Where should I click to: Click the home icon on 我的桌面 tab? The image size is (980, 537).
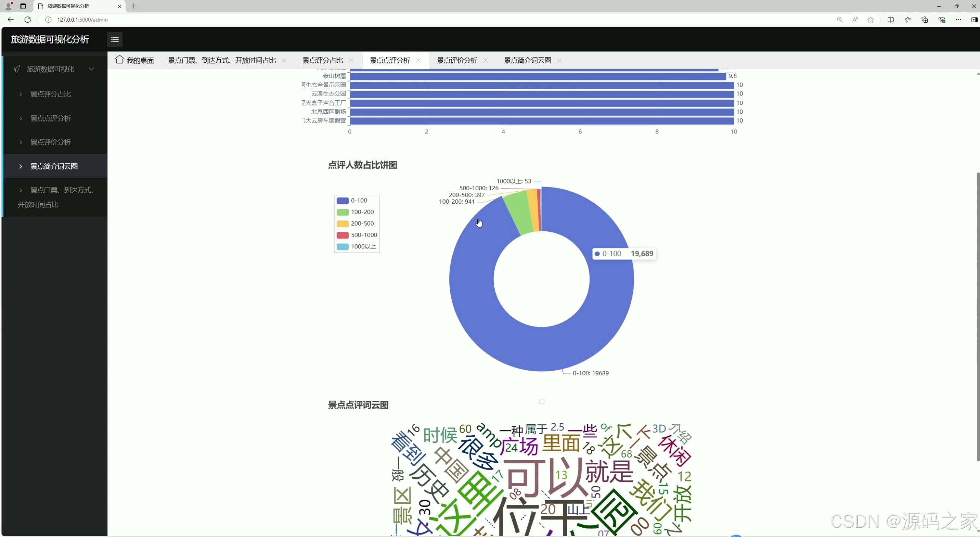(119, 60)
